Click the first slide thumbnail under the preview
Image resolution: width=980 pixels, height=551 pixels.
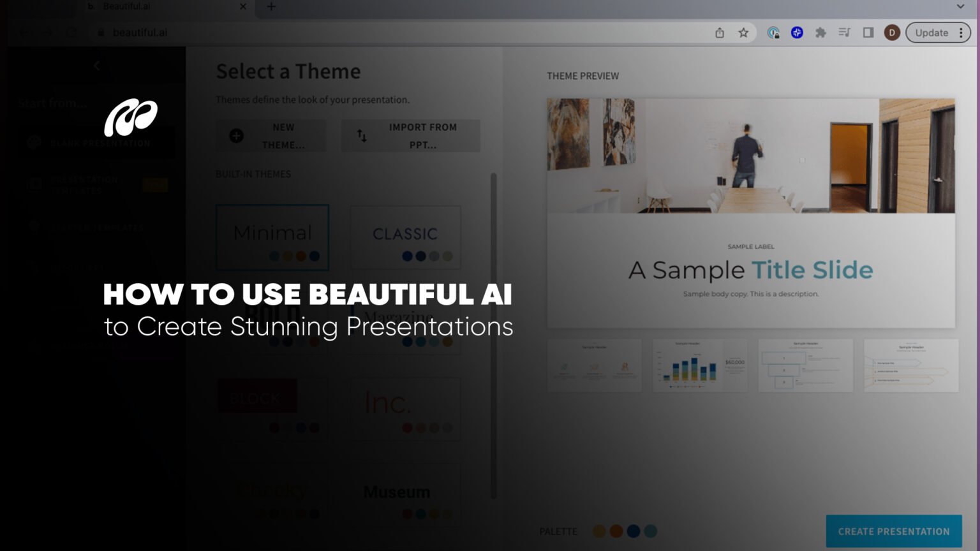[x=594, y=365]
